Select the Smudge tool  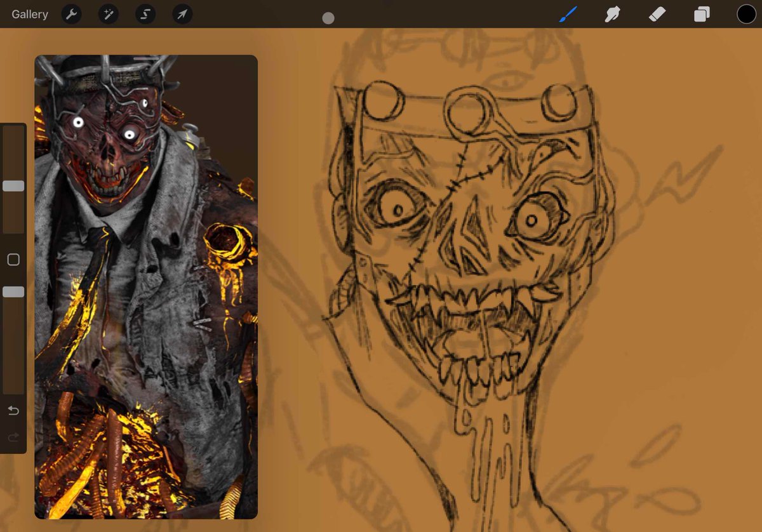[613, 14]
